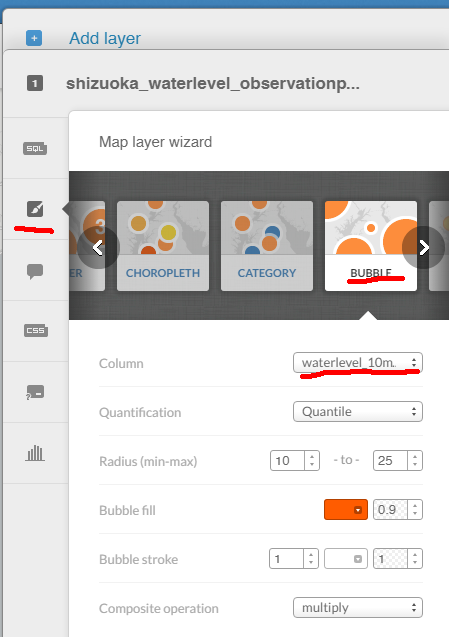Open the legends panel icon
Viewport: 449px width, 637px height.
[x=35, y=392]
